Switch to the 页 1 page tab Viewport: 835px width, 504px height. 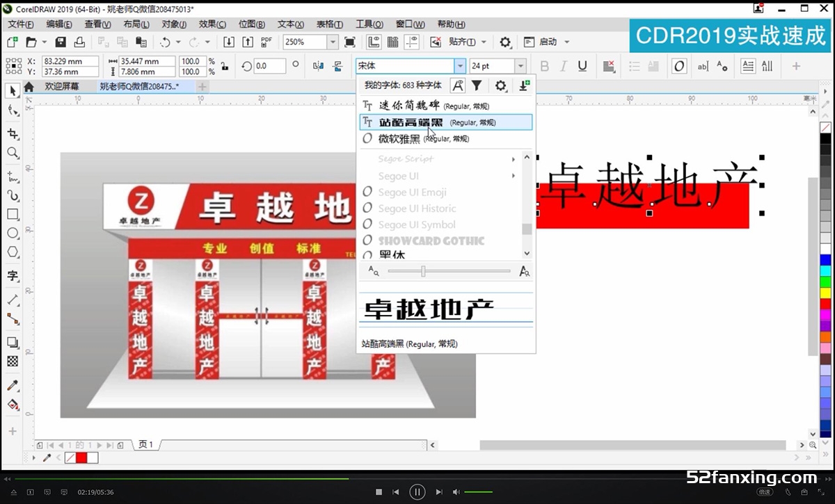coord(145,444)
